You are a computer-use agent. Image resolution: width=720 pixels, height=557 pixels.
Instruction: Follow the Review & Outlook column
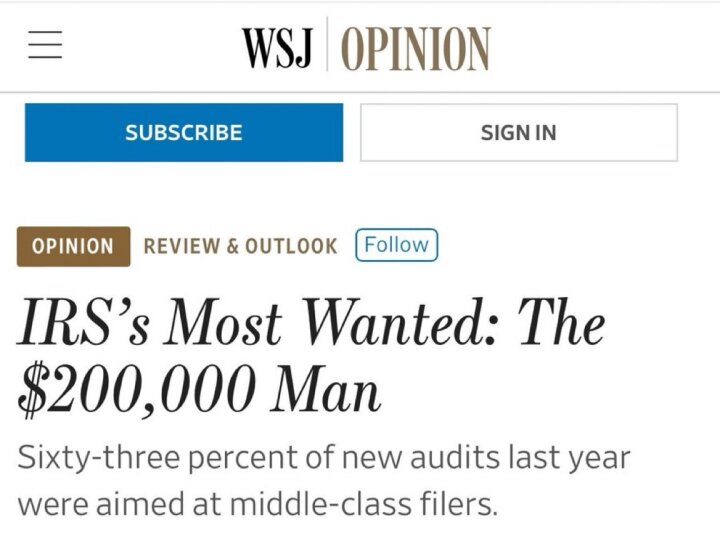click(x=397, y=245)
